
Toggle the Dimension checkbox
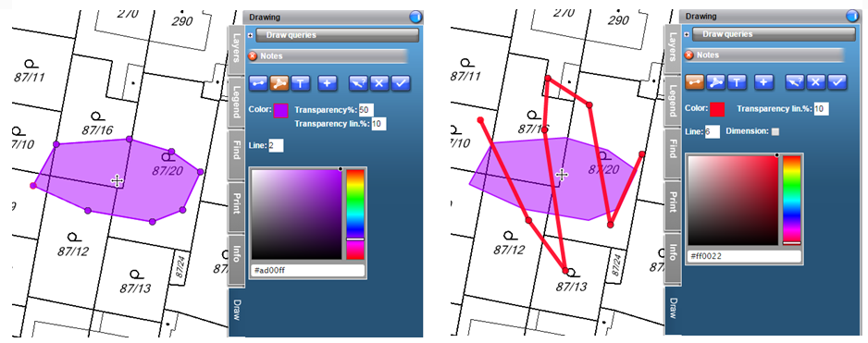click(x=775, y=131)
